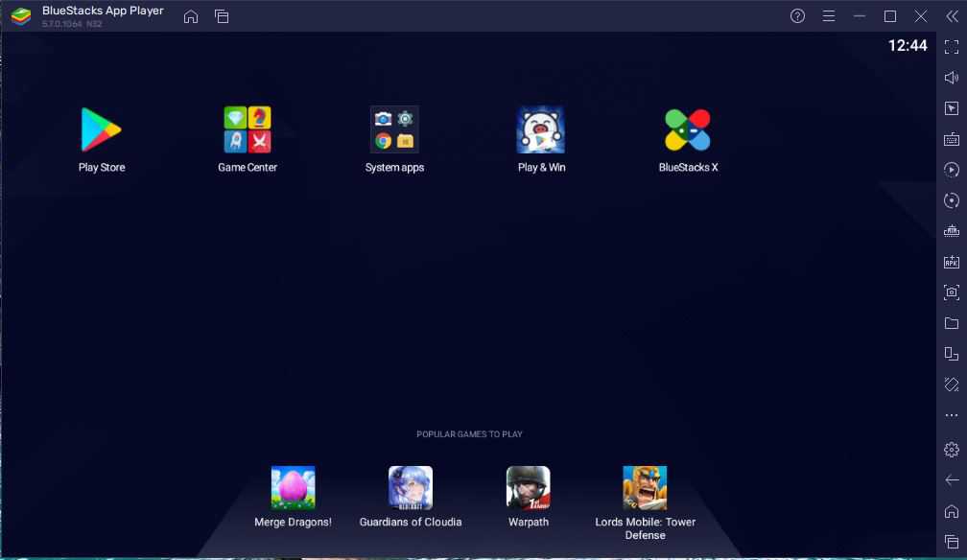Image resolution: width=967 pixels, height=560 pixels.
Task: Open the System apps folder
Action: click(393, 129)
